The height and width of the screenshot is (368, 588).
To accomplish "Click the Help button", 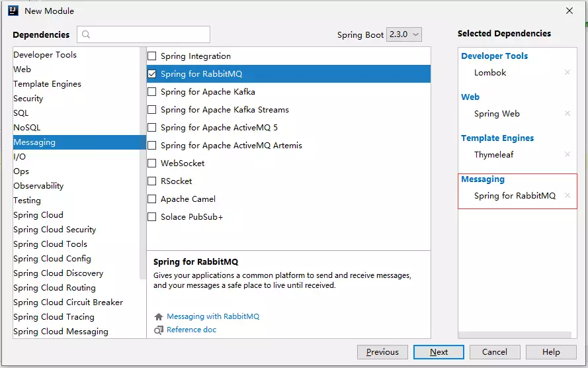I will click(x=551, y=352).
